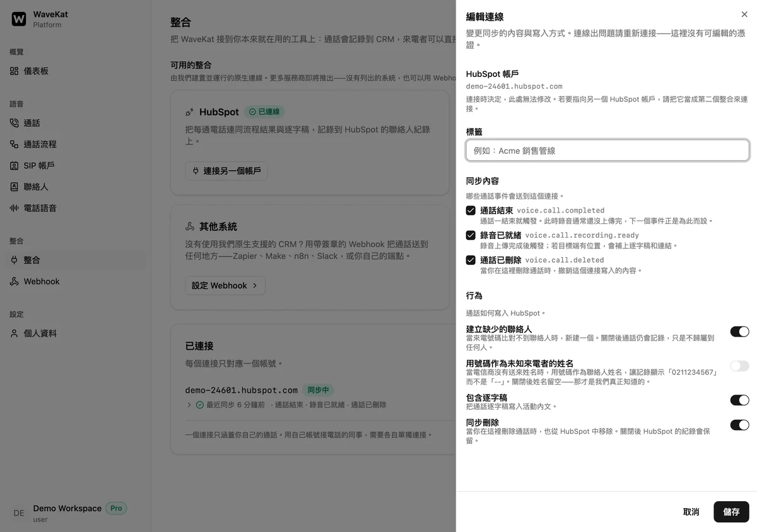Open 個人資料 settings in sidebar

tap(75, 333)
